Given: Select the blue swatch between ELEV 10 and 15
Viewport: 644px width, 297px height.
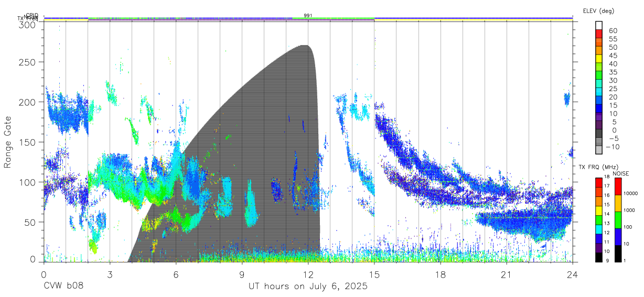Looking at the screenshot, I should click(x=599, y=109).
